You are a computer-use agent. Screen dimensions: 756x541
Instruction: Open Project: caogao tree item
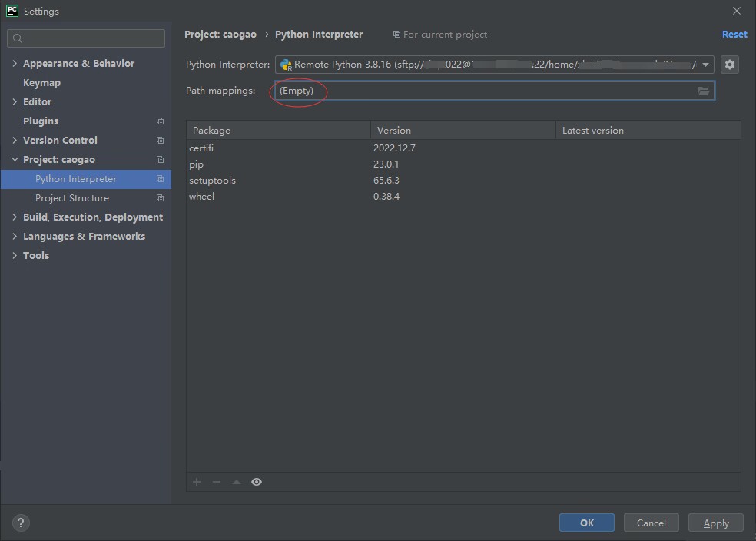(x=59, y=160)
